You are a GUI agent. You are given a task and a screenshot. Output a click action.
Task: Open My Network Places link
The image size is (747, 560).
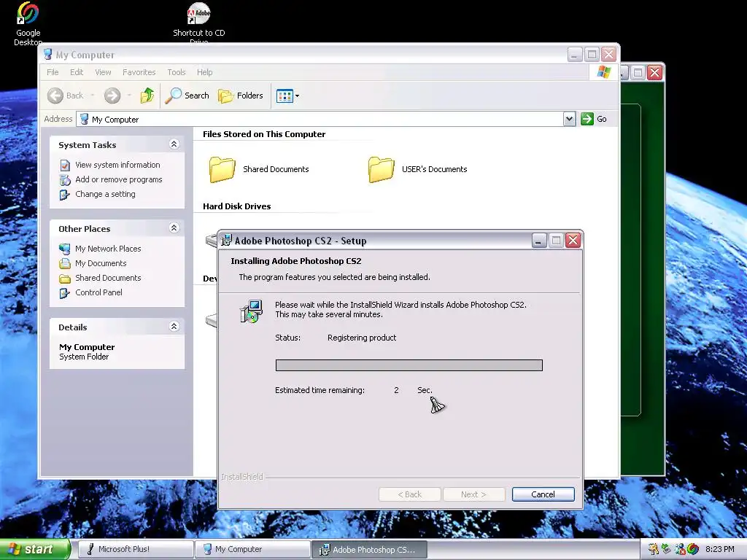tap(108, 249)
